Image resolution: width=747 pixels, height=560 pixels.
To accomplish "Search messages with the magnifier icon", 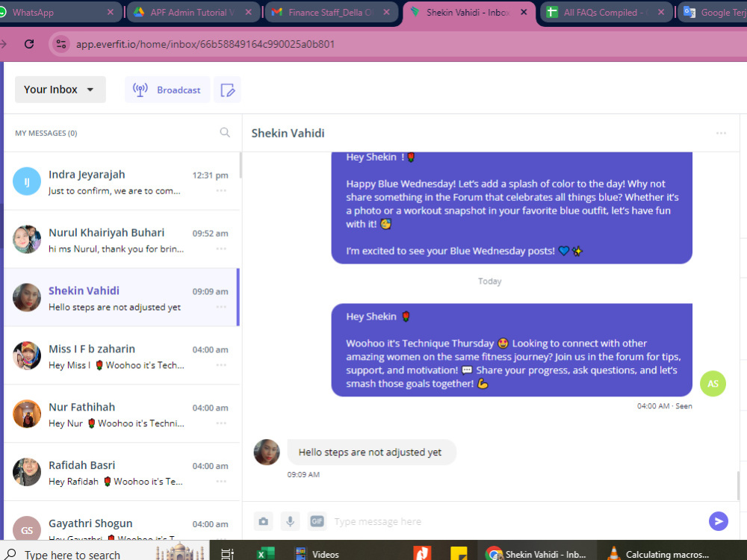I will tap(225, 132).
